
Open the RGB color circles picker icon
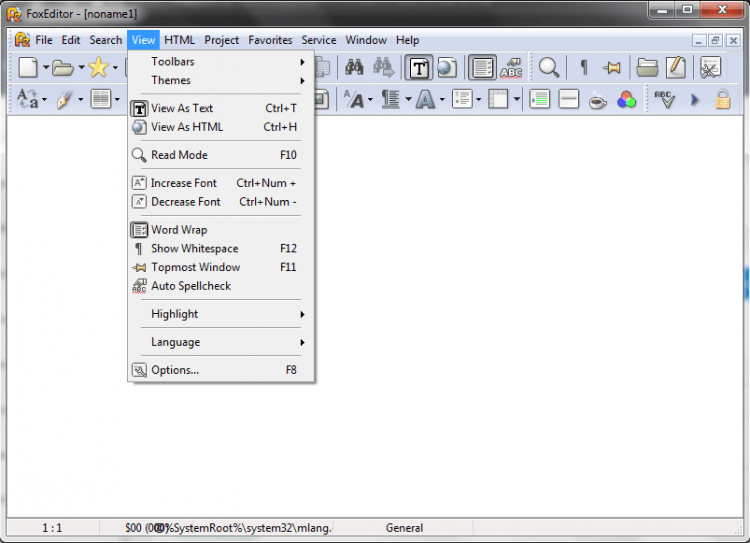[626, 100]
